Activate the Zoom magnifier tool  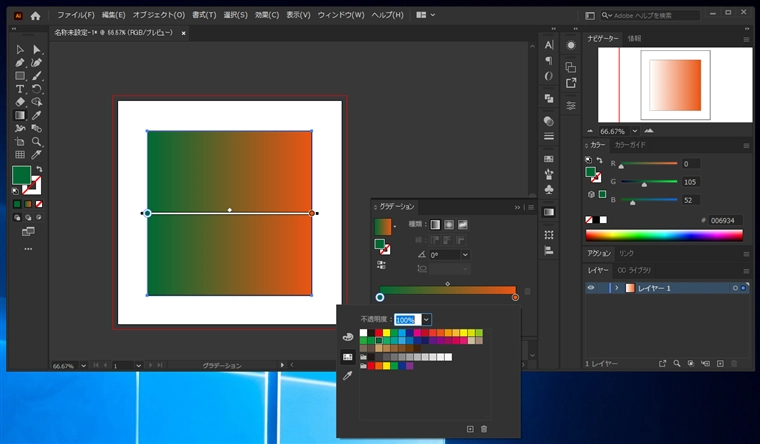pyautogui.click(x=37, y=142)
